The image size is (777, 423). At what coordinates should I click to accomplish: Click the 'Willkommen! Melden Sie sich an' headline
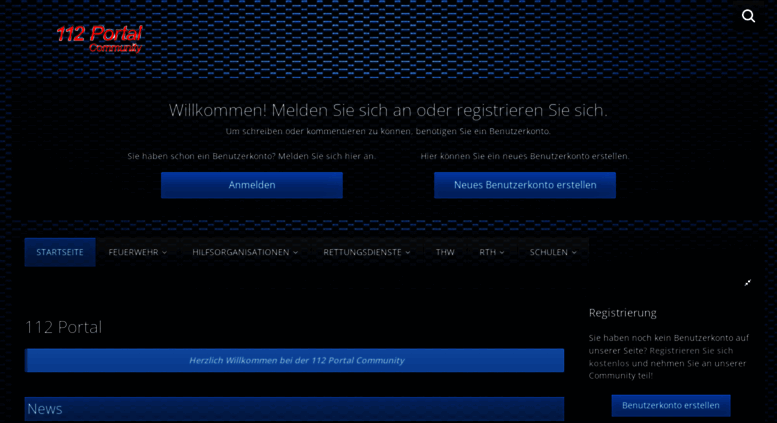(388, 110)
